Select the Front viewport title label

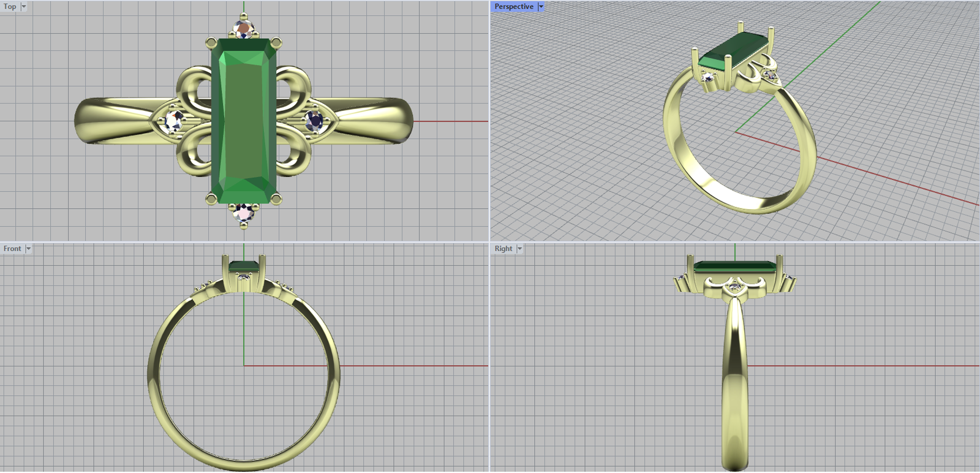pos(12,249)
